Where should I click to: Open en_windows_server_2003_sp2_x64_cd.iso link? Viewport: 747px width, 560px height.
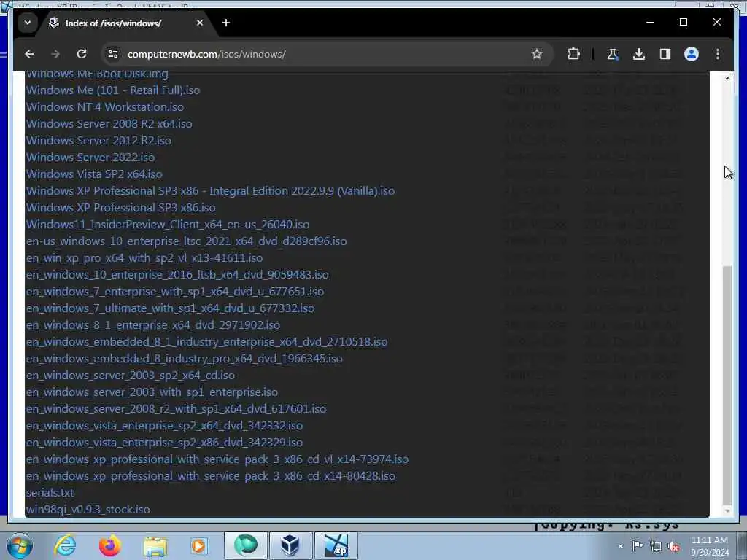click(131, 376)
